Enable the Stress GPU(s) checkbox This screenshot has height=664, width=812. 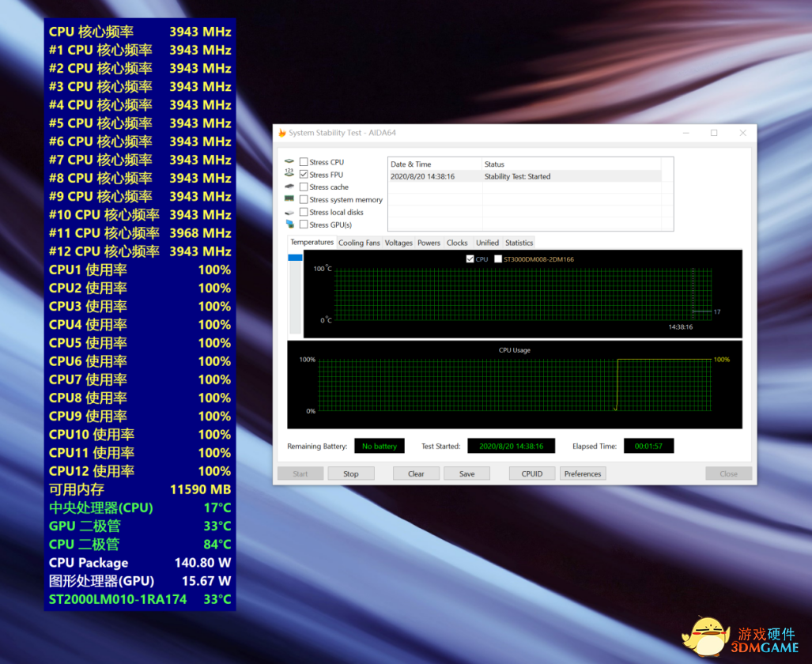304,224
